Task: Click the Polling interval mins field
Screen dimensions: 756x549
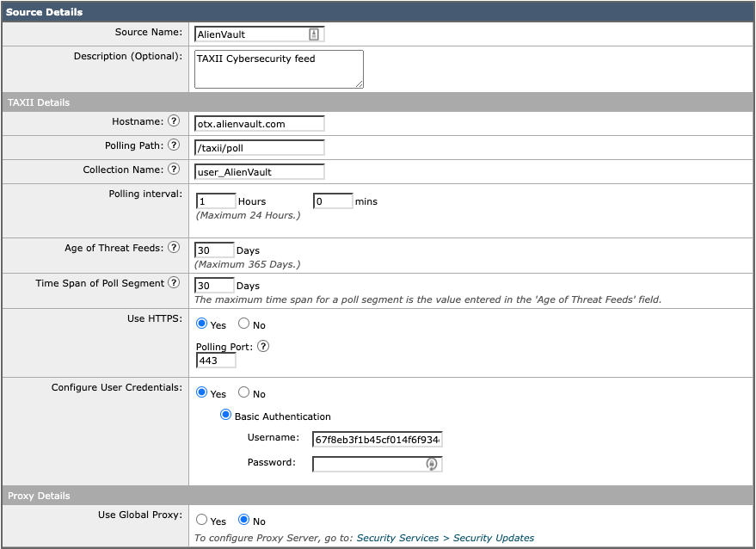Action: 333,201
